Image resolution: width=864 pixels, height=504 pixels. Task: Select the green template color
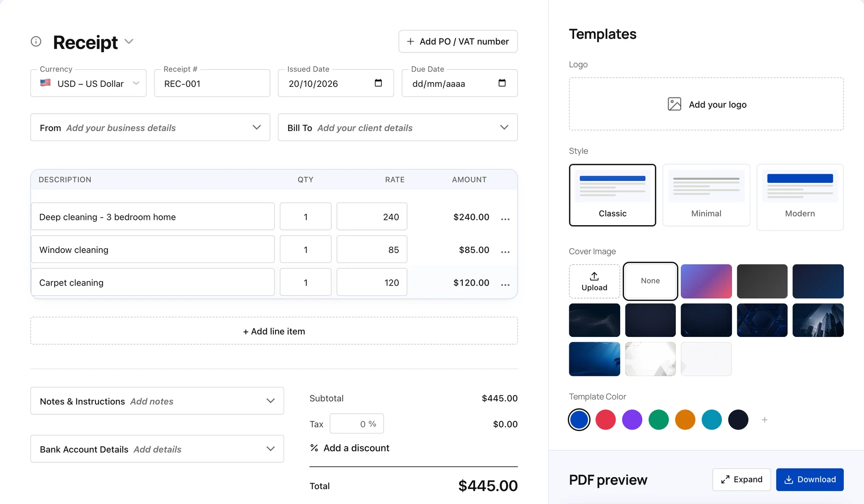[x=659, y=420]
